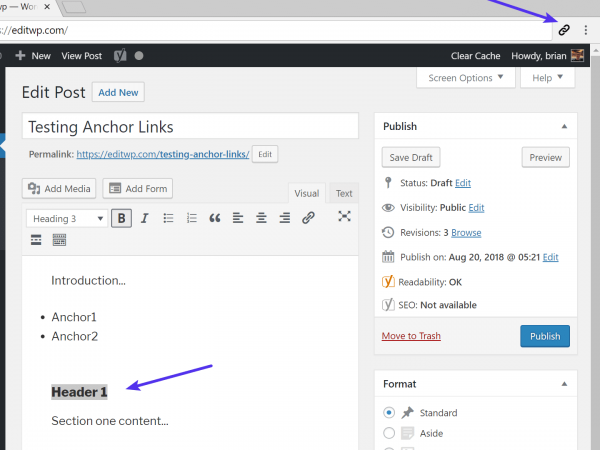Click the Move to Trash link

[x=411, y=336]
